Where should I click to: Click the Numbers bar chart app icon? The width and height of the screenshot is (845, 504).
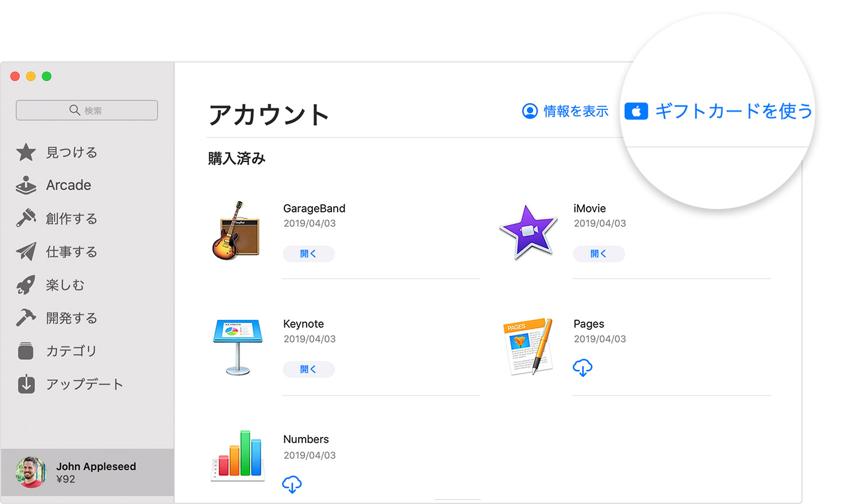click(x=238, y=455)
